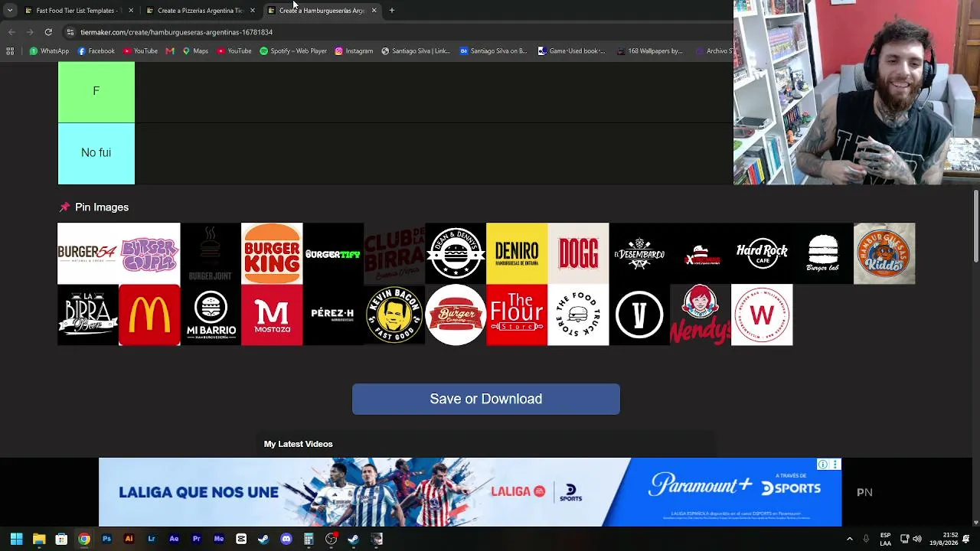Open Photoshop from the taskbar
Viewport: 980px width, 551px height.
tap(106, 539)
